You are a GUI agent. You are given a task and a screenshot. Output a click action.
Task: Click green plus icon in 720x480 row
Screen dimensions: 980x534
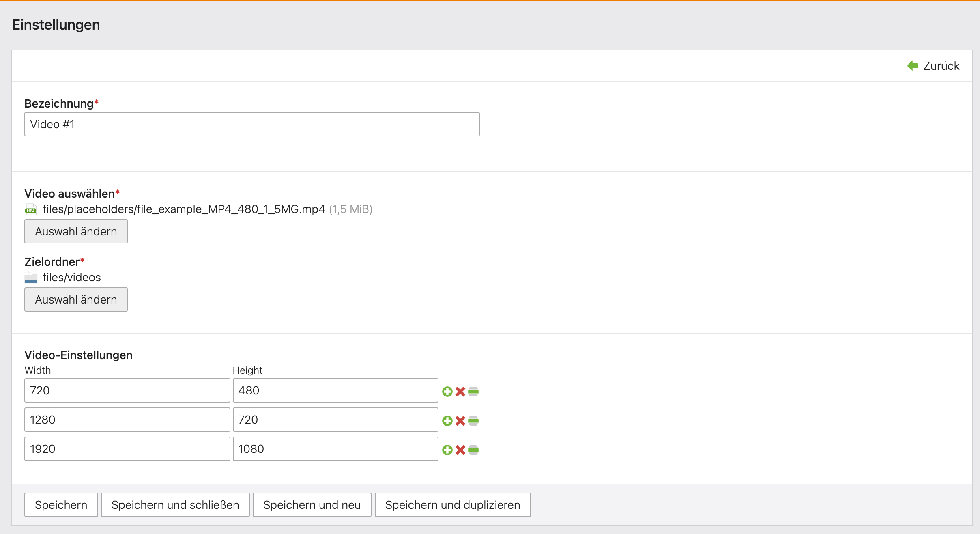447,392
